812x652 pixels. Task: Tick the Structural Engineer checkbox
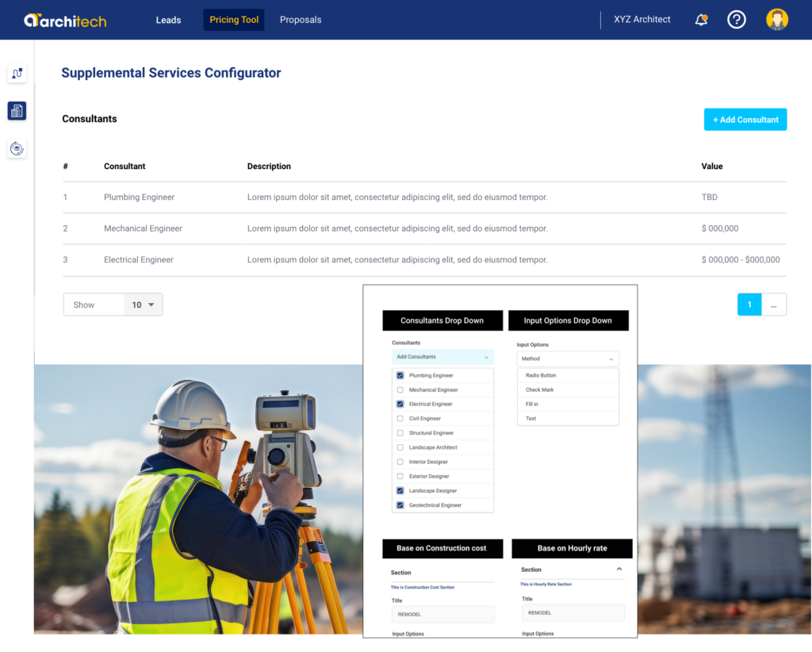tap(400, 433)
